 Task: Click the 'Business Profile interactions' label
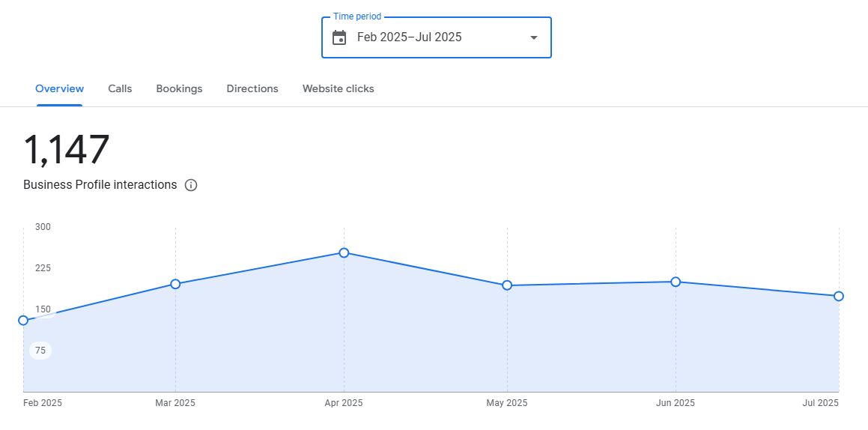pyautogui.click(x=100, y=185)
